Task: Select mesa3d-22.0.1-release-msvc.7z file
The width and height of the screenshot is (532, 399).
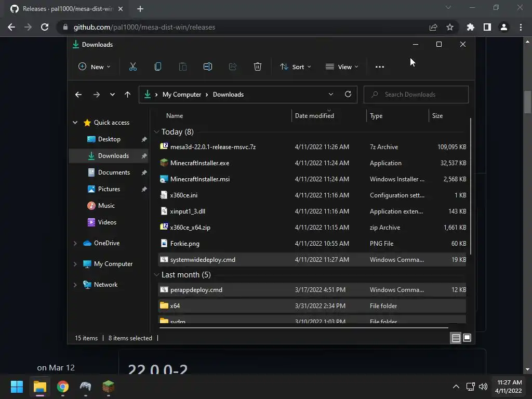Action: (312, 147)
